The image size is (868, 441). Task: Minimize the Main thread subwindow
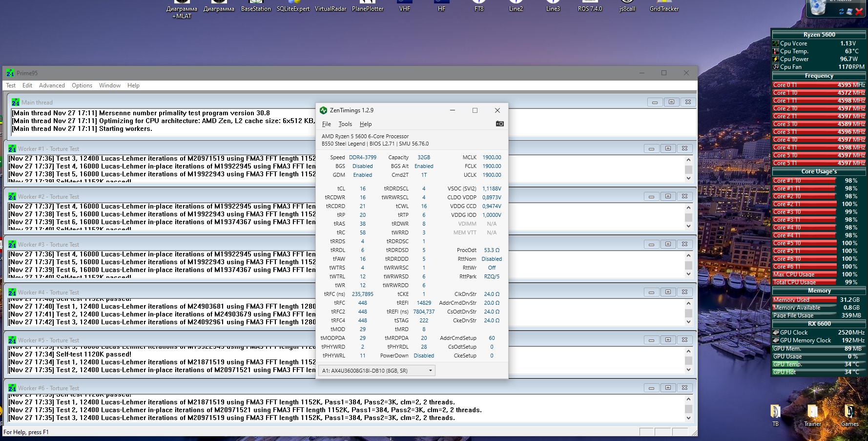click(655, 102)
